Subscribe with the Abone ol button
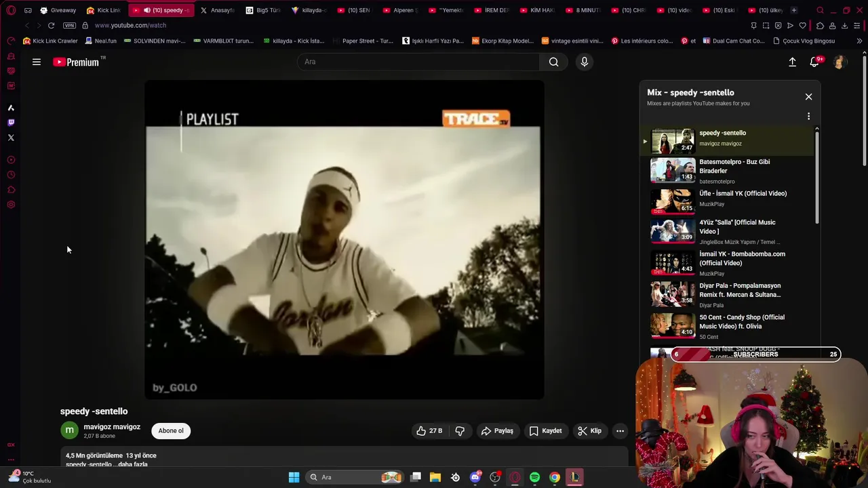Image resolution: width=868 pixels, height=488 pixels. (x=171, y=430)
